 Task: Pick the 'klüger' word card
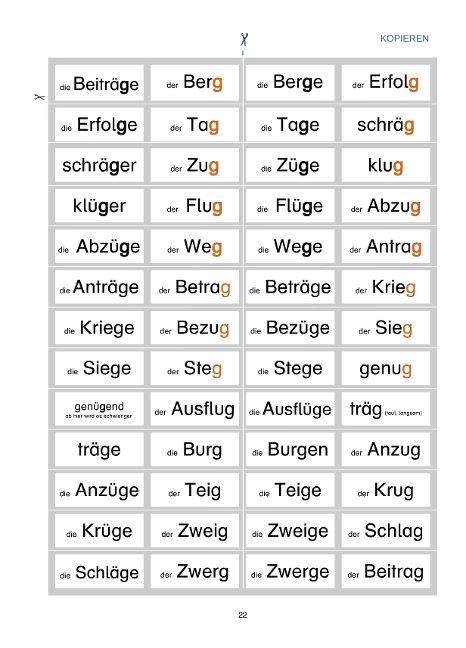[x=99, y=205]
